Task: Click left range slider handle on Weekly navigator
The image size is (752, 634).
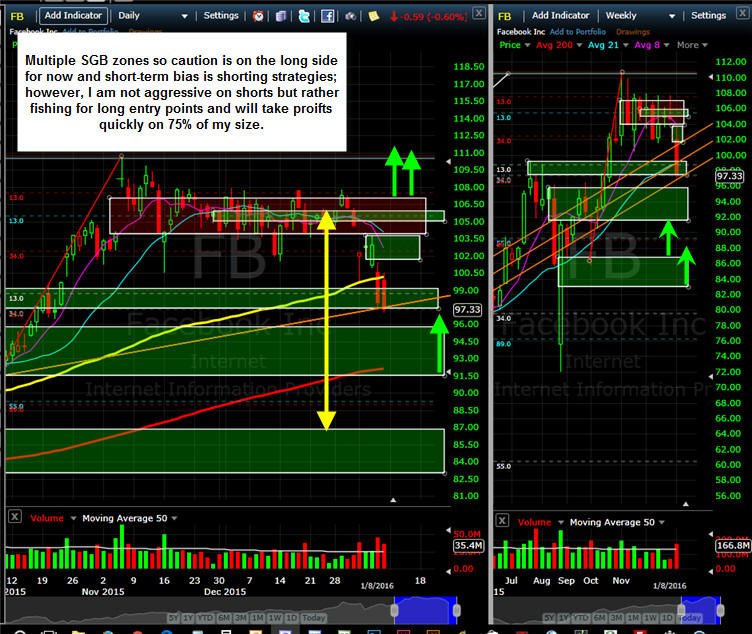Action: tap(681, 610)
